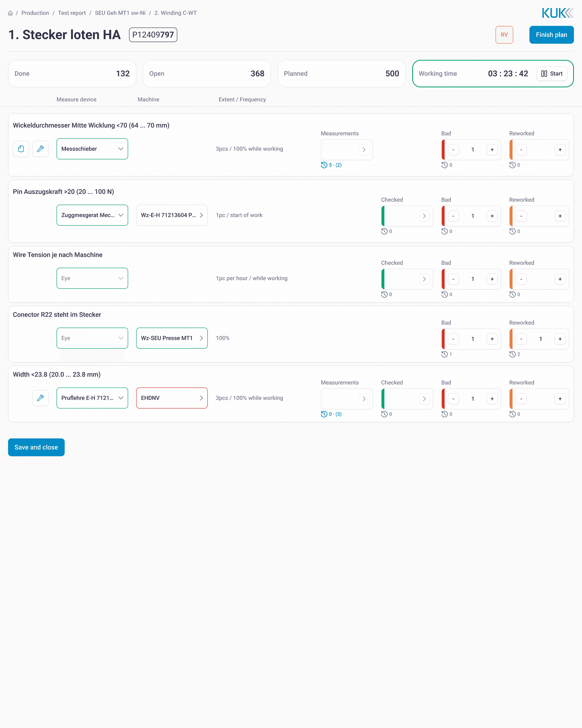Increase Bad count for Pin Auszugskraft

point(492,216)
